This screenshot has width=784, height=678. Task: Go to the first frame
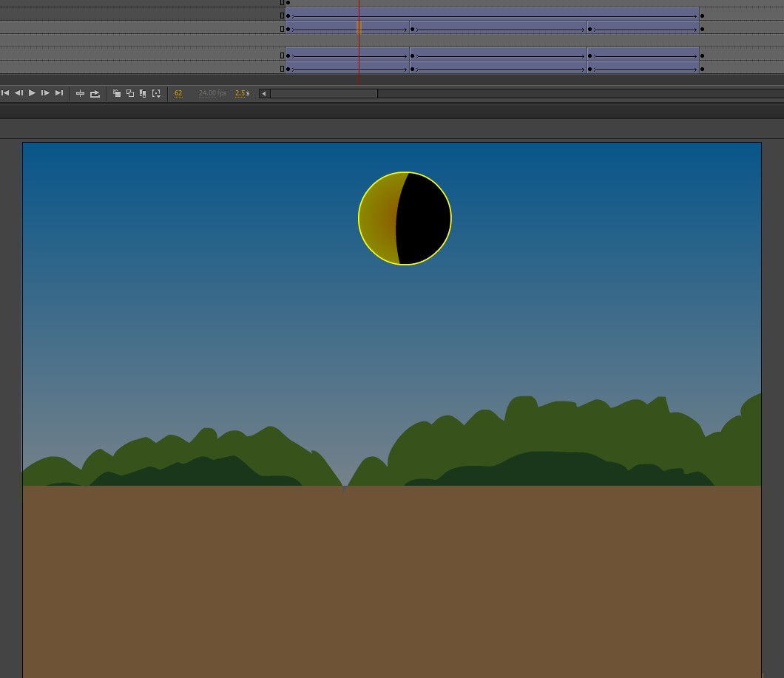coord(5,93)
